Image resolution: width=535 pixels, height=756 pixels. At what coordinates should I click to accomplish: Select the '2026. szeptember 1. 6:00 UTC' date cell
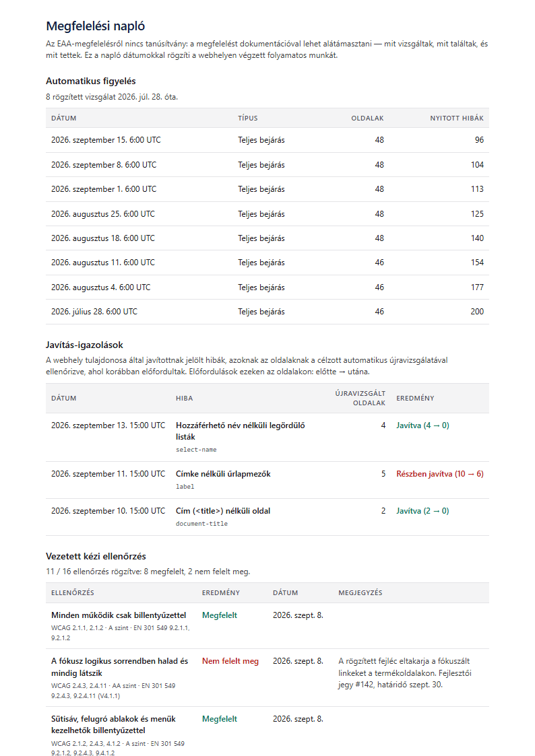pyautogui.click(x=104, y=189)
